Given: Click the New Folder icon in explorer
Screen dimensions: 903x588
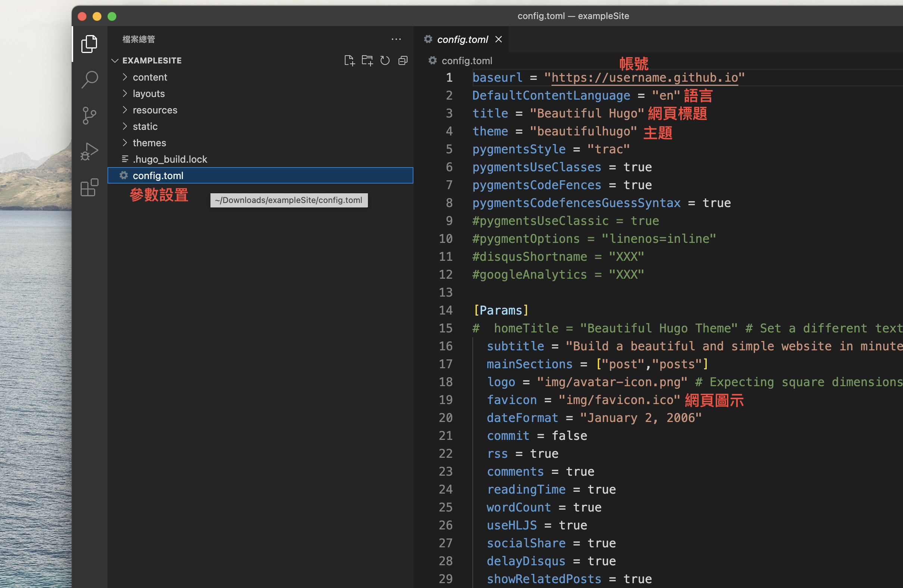Looking at the screenshot, I should (367, 61).
